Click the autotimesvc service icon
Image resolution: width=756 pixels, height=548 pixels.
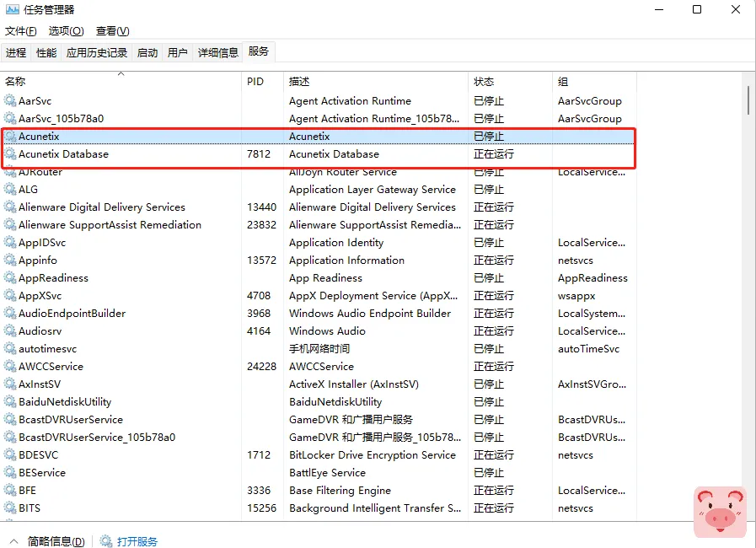click(x=10, y=348)
